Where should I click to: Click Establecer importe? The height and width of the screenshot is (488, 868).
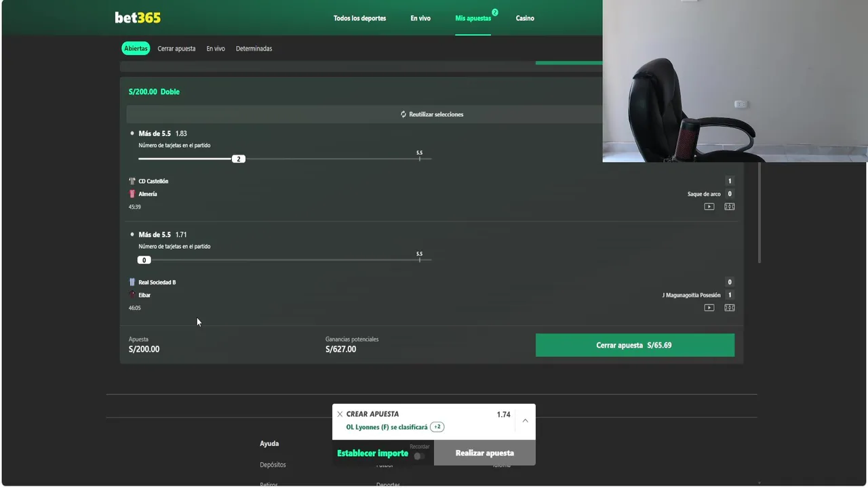coord(372,453)
